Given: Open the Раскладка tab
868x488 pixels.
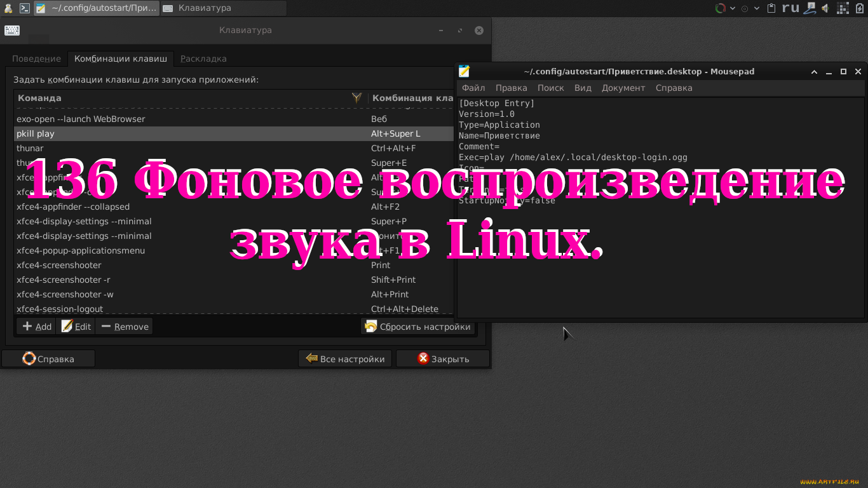Looking at the screenshot, I should pyautogui.click(x=203, y=58).
